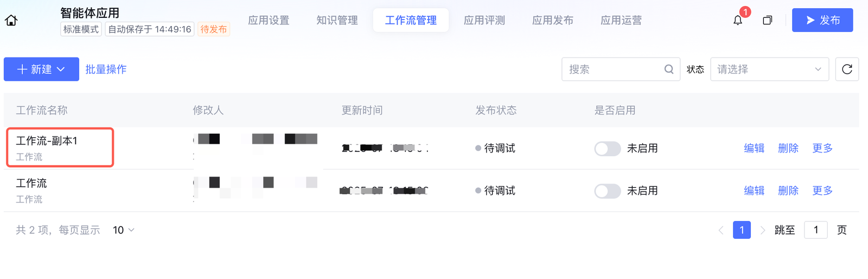The width and height of the screenshot is (868, 279).
Task: Open the notification bell
Action: tap(738, 21)
